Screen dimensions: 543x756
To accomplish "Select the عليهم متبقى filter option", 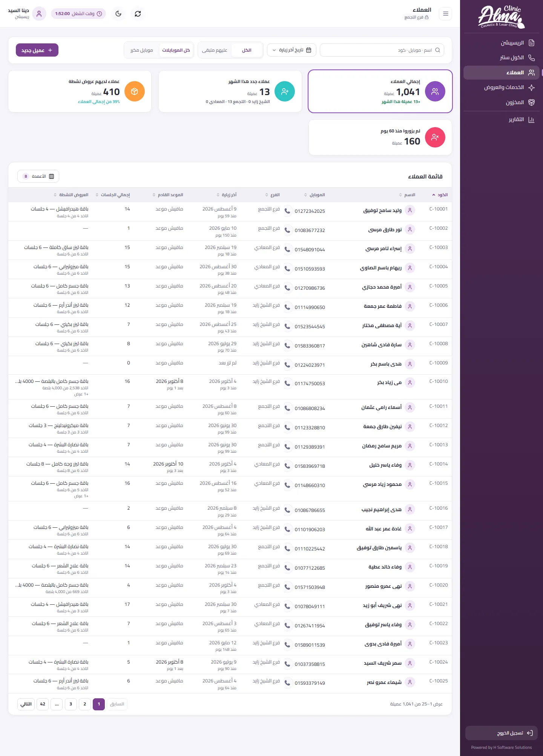I will tap(215, 50).
